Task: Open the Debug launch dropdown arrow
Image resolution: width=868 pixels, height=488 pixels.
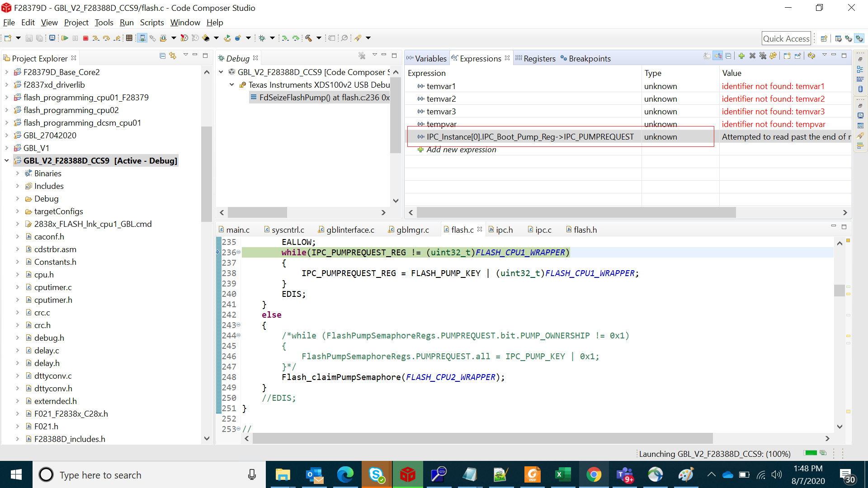Action: (272, 38)
